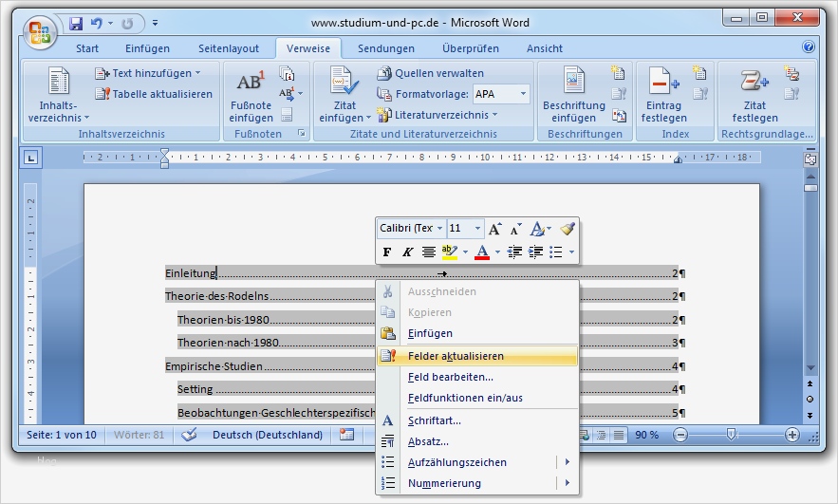
Task: Toggle centered alignment in mini toolbar
Action: 429,252
